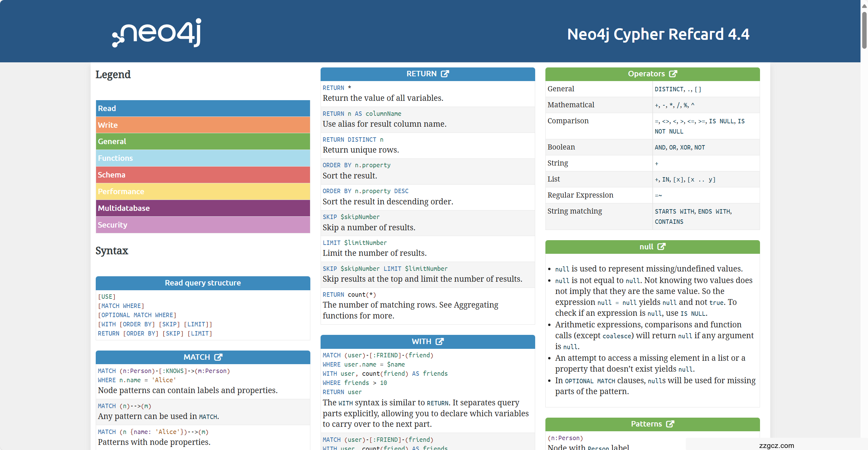
Task: Select the Write legend color bar
Action: point(203,125)
